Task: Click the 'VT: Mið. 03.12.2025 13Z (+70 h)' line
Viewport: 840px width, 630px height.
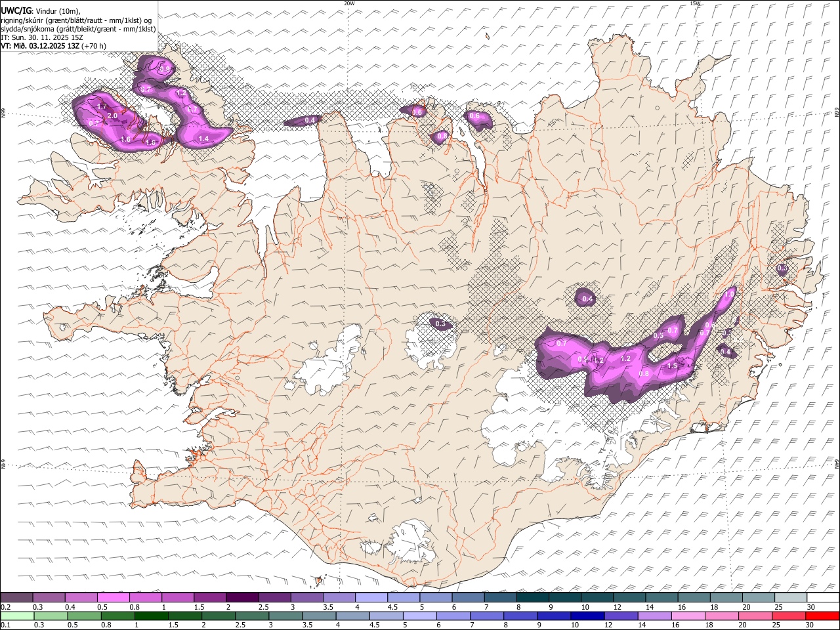Action: tap(54, 46)
